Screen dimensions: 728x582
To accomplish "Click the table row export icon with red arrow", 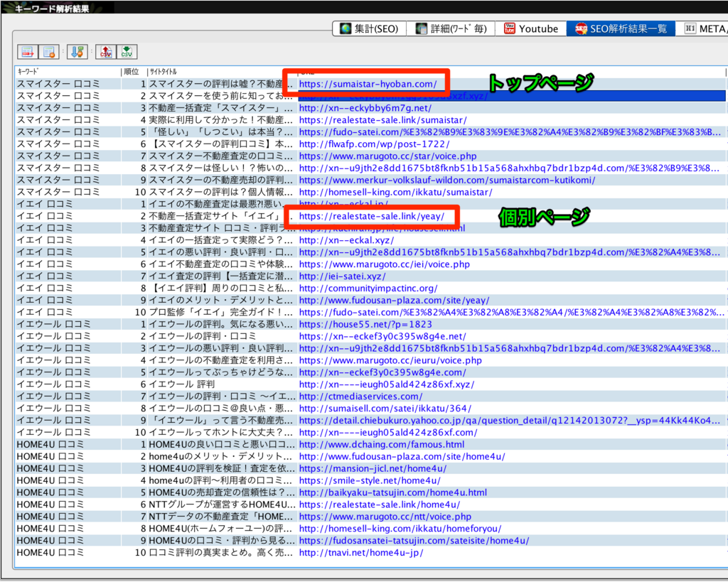I will point(28,51).
